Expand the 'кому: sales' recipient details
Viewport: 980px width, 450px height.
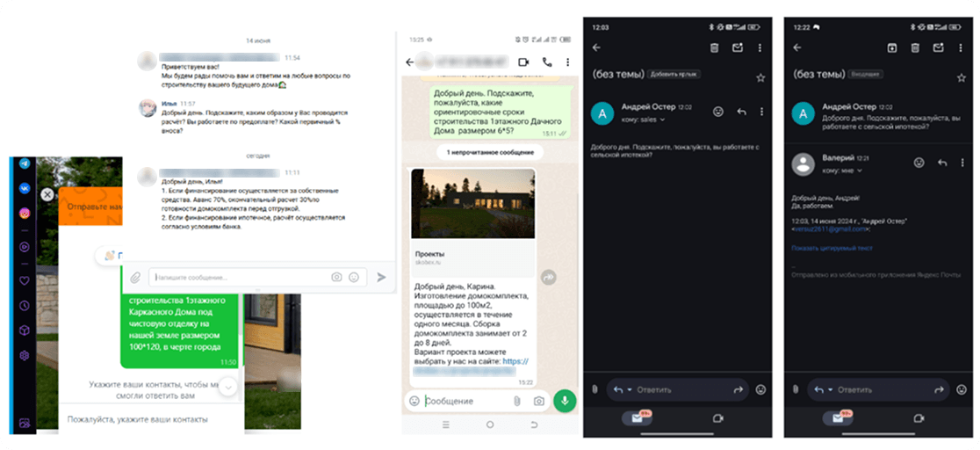[643, 119]
